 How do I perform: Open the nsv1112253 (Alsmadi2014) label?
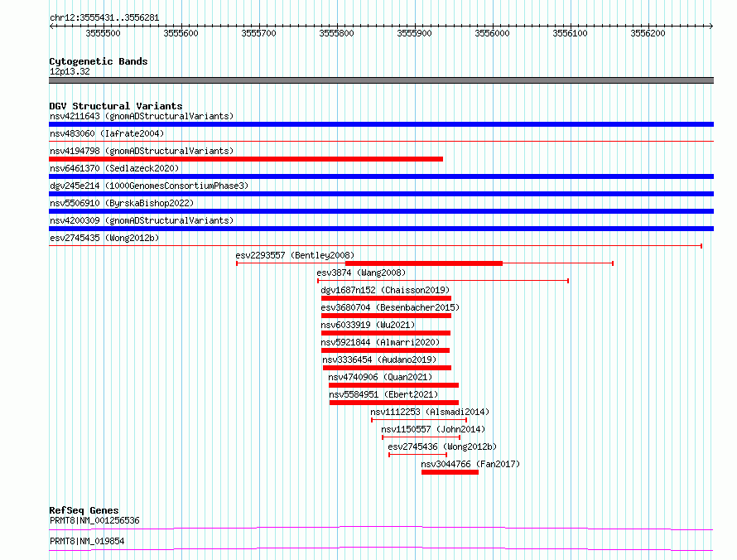pos(430,412)
